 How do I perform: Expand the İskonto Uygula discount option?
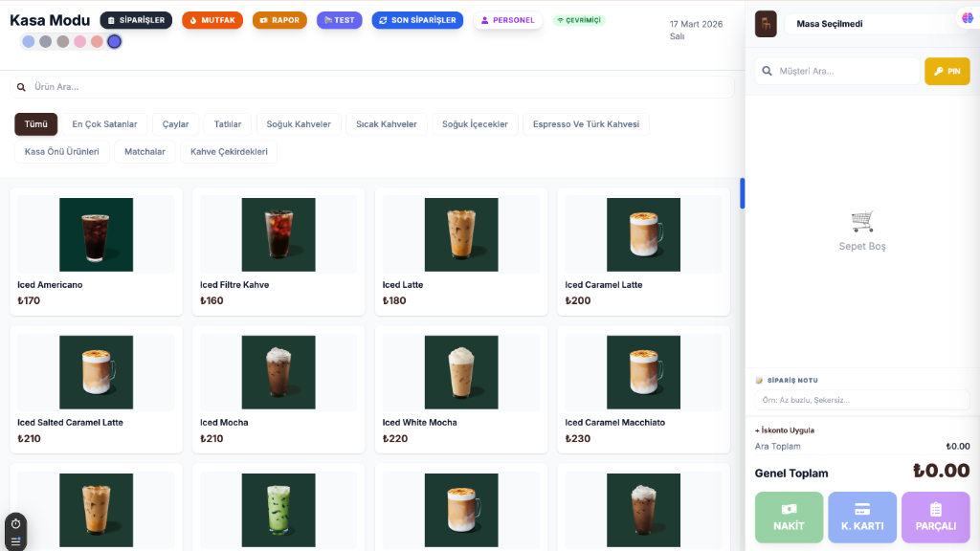(784, 430)
